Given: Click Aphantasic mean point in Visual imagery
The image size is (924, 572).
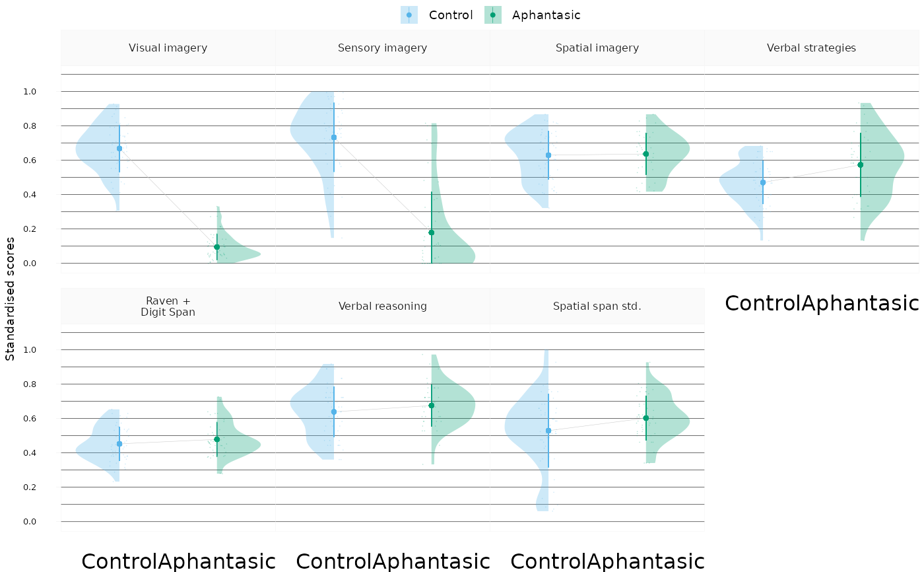Looking at the screenshot, I should 217,247.
